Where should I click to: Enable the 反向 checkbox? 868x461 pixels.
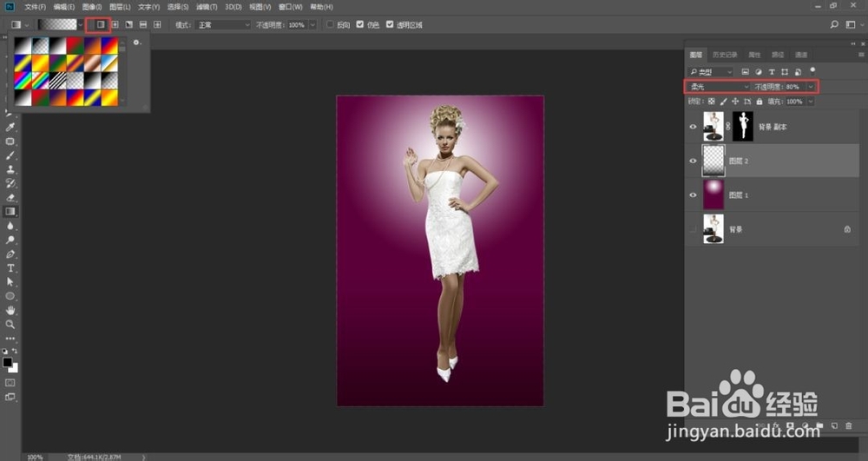tap(330, 24)
